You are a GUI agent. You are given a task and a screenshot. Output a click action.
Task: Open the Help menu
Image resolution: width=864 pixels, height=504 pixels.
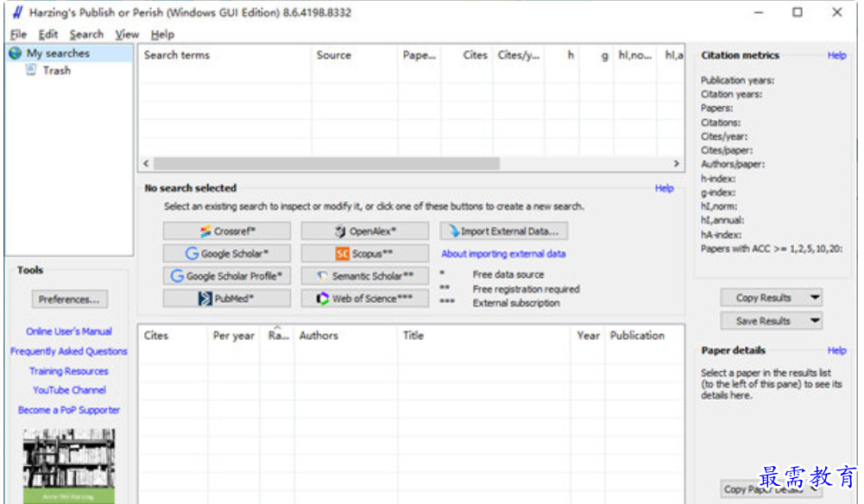click(162, 35)
